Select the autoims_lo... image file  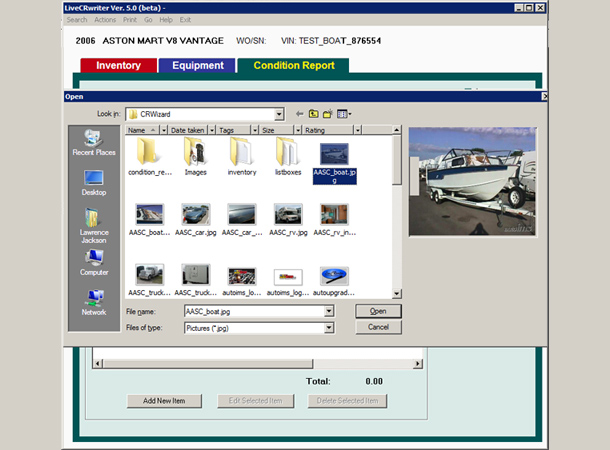[x=242, y=281]
